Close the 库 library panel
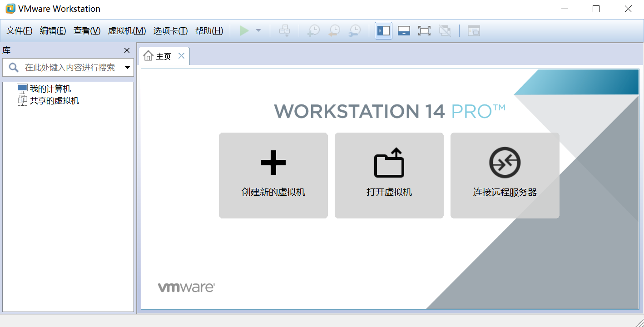Viewport: 644px width, 327px height. tap(127, 50)
